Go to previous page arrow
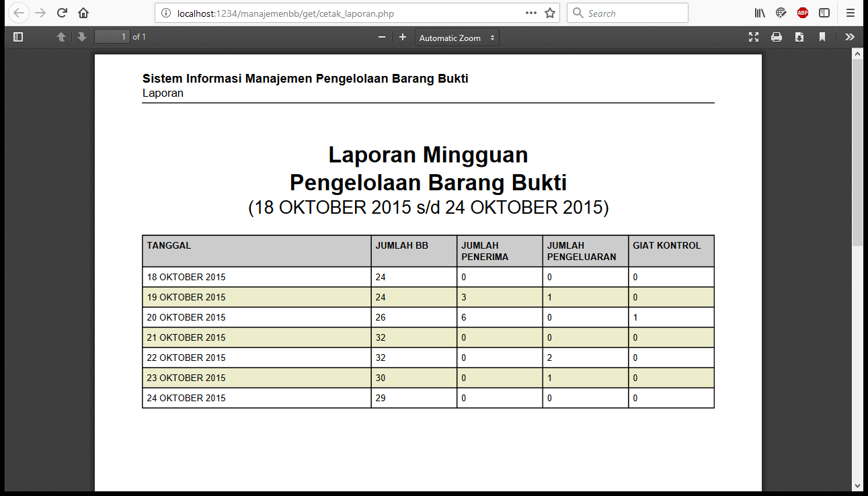This screenshot has width=868, height=496. [61, 38]
